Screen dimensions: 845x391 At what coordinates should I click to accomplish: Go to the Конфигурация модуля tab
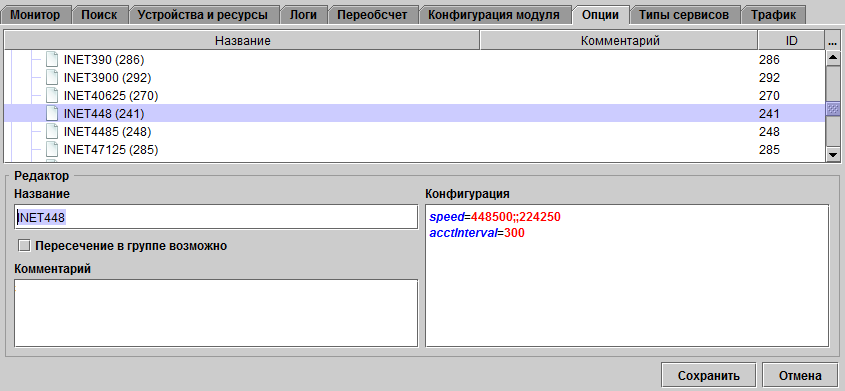[494, 15]
